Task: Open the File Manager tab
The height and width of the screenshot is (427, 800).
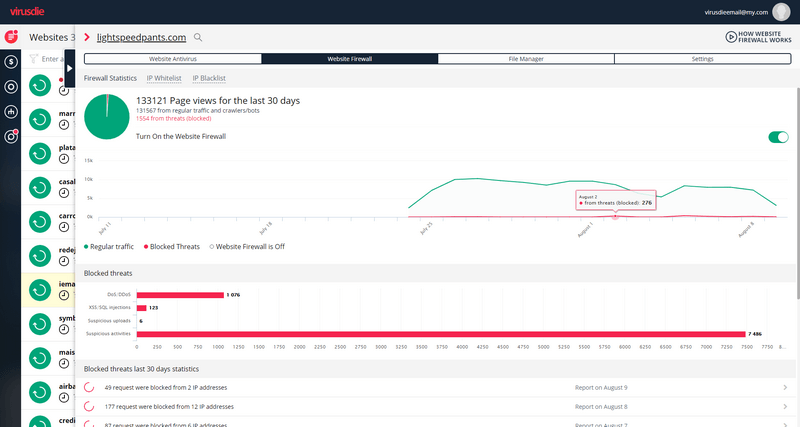Action: (x=525, y=60)
